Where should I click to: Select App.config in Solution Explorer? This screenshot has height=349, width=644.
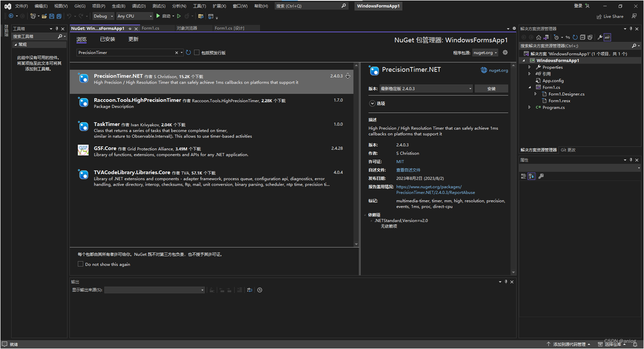tap(553, 81)
